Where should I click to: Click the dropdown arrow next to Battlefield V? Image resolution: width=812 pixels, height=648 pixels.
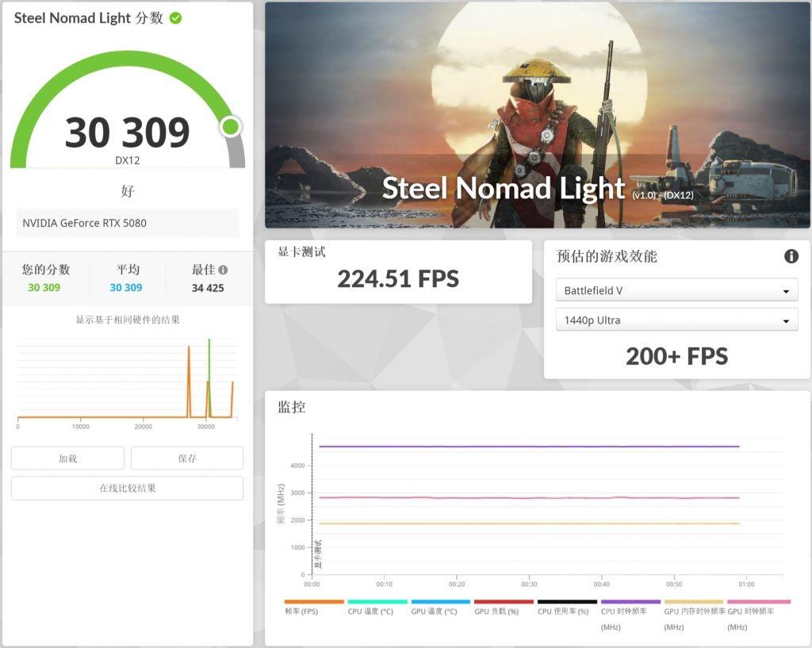(x=786, y=290)
